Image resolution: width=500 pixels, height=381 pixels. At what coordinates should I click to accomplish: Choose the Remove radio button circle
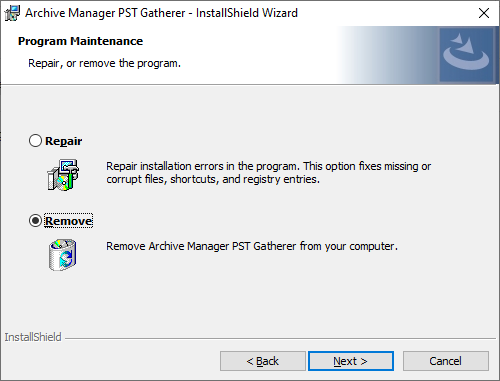35,221
